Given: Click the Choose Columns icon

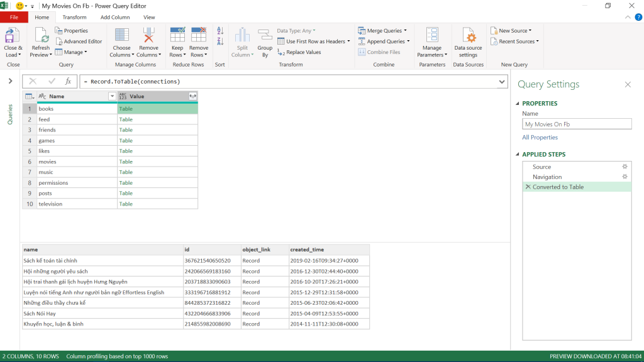Looking at the screenshot, I should 121,36.
